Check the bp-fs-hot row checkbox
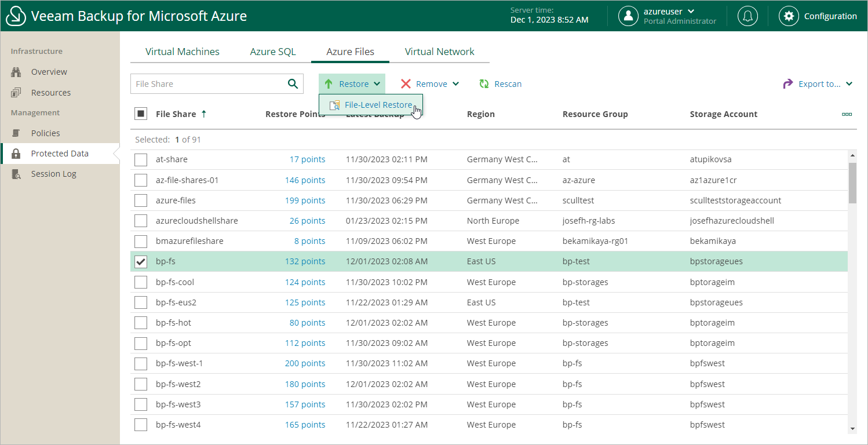Image resolution: width=868 pixels, height=445 pixels. click(x=141, y=323)
